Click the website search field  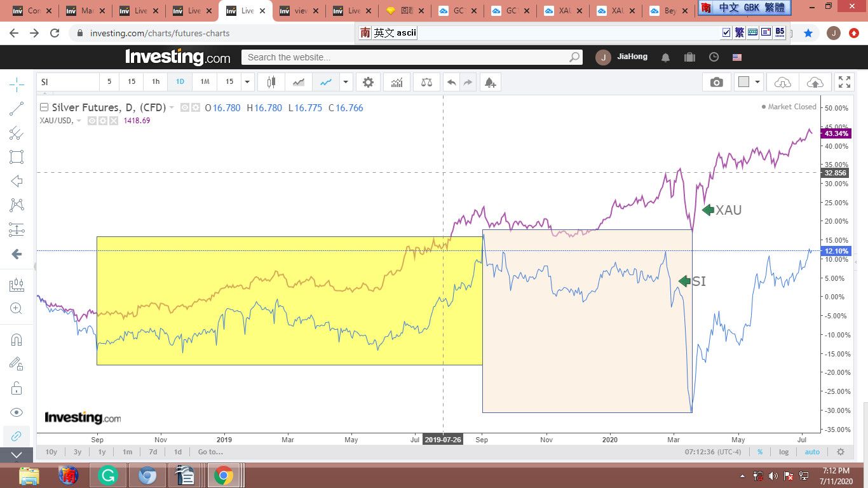[407, 57]
